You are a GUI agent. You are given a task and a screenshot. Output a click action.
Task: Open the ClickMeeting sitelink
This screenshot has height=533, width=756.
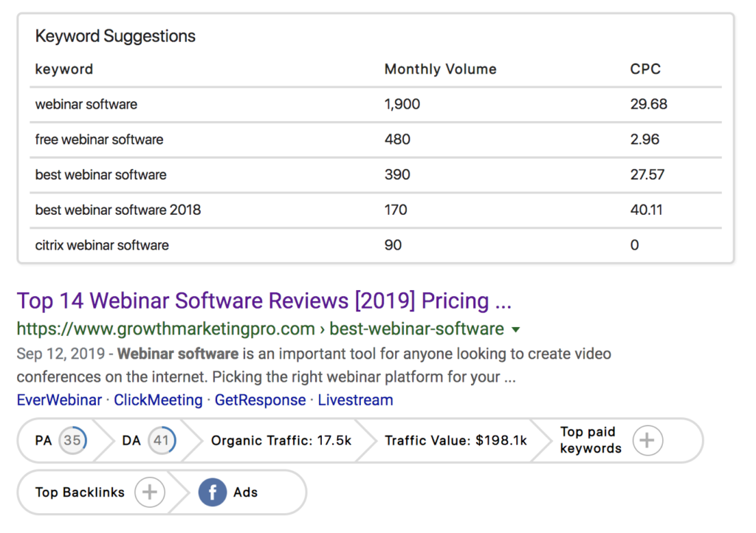tap(158, 400)
